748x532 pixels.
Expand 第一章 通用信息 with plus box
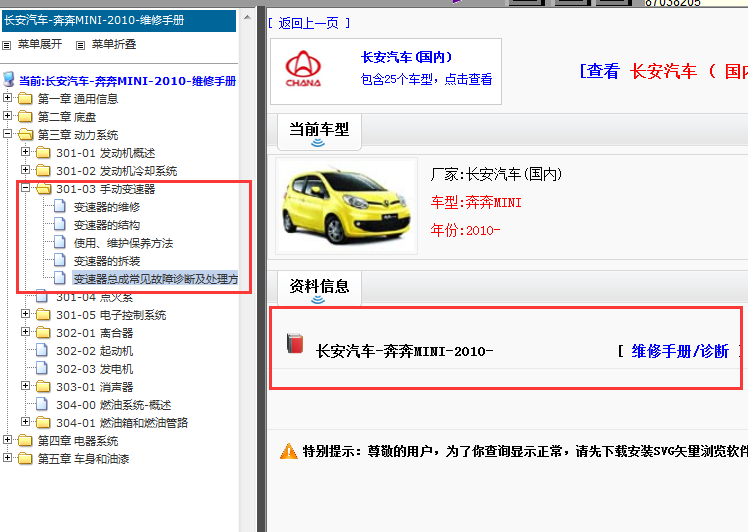7,98
